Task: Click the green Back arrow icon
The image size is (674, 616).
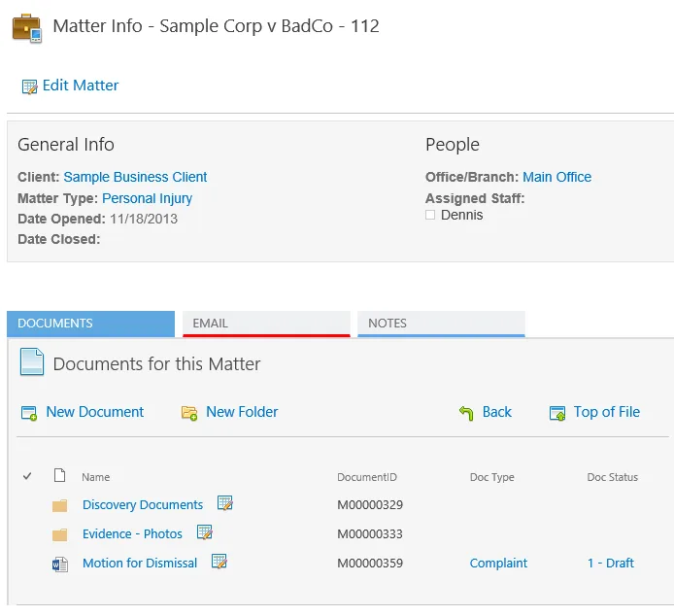Action: point(466,413)
